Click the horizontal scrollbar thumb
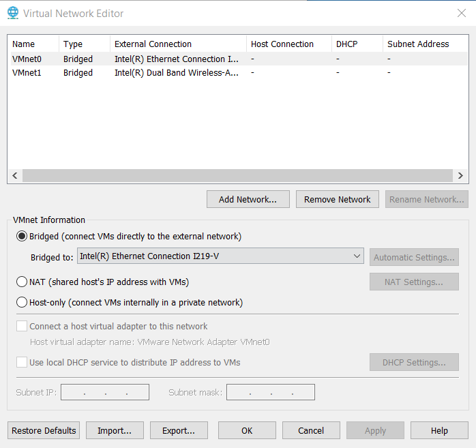 pyautogui.click(x=238, y=175)
